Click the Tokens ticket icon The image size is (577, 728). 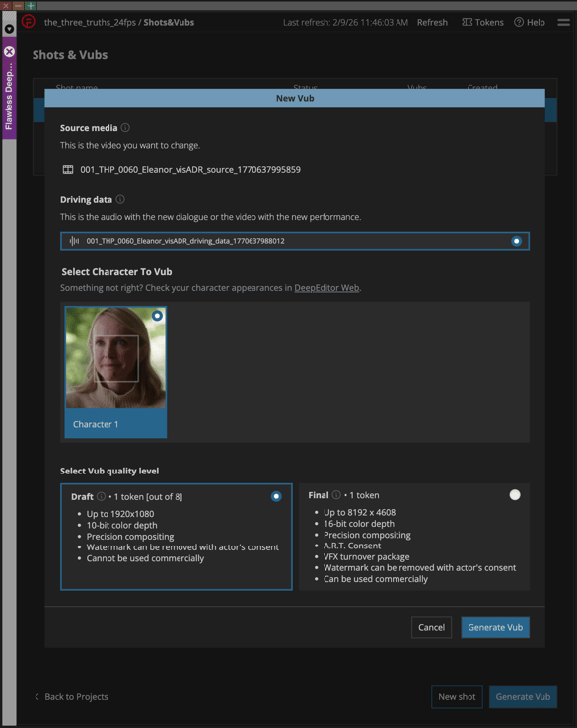(467, 22)
